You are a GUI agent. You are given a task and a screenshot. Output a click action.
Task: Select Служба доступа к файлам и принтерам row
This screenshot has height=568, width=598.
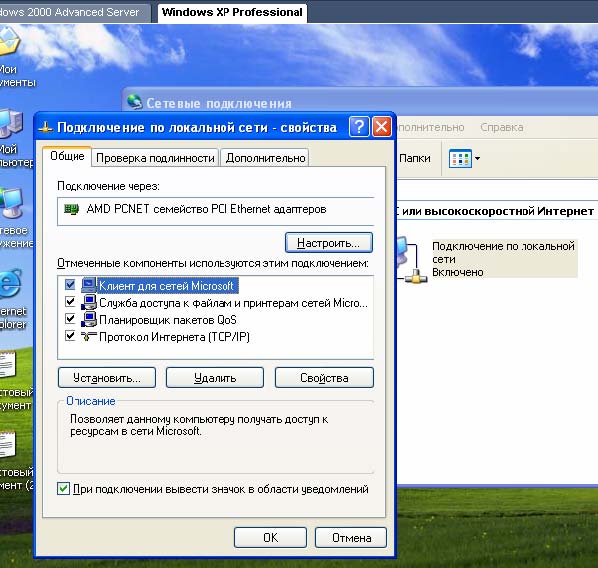click(233, 303)
